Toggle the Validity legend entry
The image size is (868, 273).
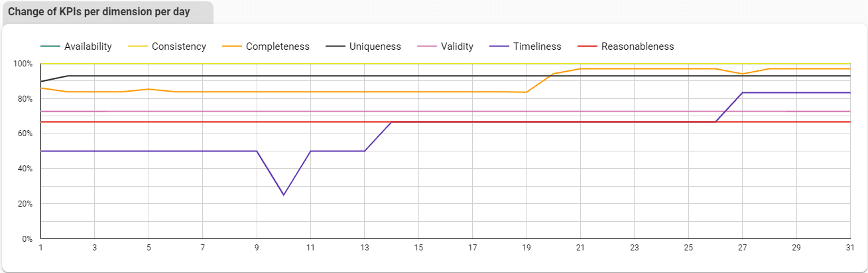445,46
